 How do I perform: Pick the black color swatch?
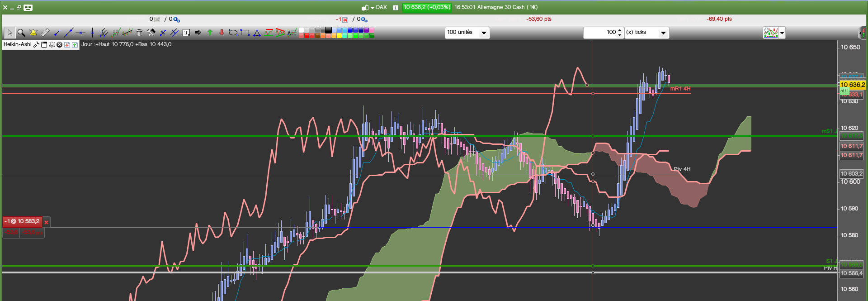[x=329, y=30]
